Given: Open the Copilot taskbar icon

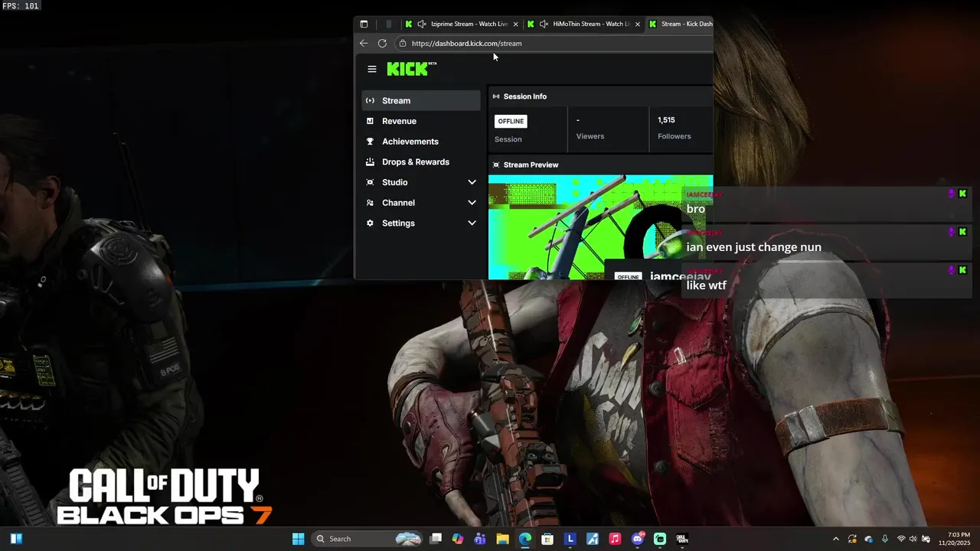Looking at the screenshot, I should [458, 539].
